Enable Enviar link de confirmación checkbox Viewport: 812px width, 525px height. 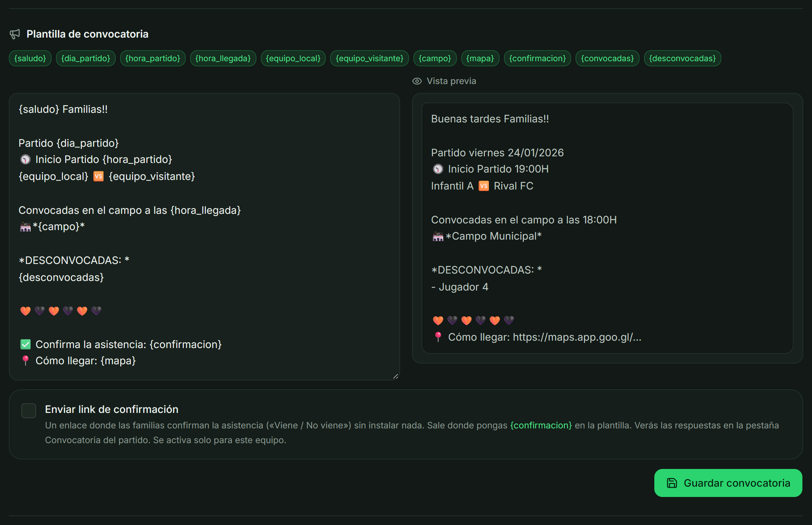[29, 410]
